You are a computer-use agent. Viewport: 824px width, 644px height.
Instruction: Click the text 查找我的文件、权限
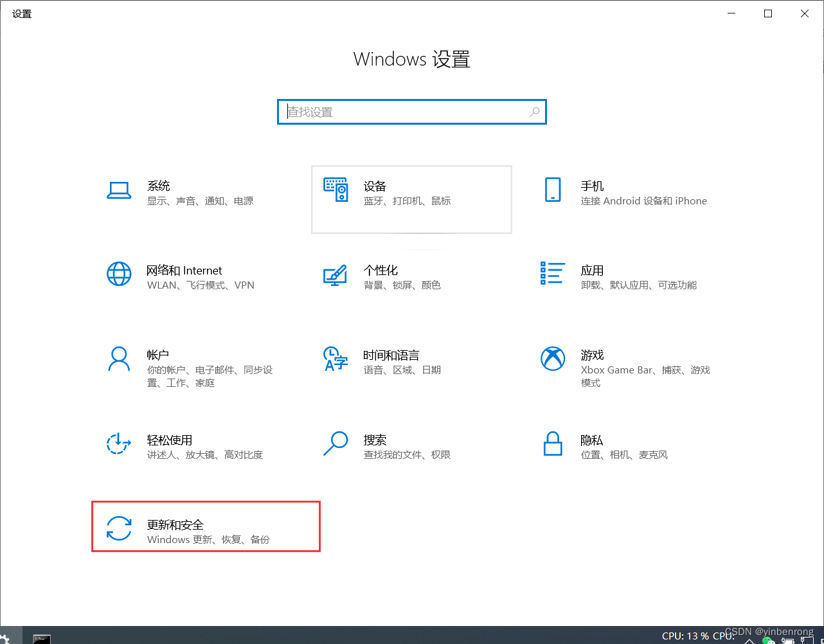pyautogui.click(x=408, y=455)
